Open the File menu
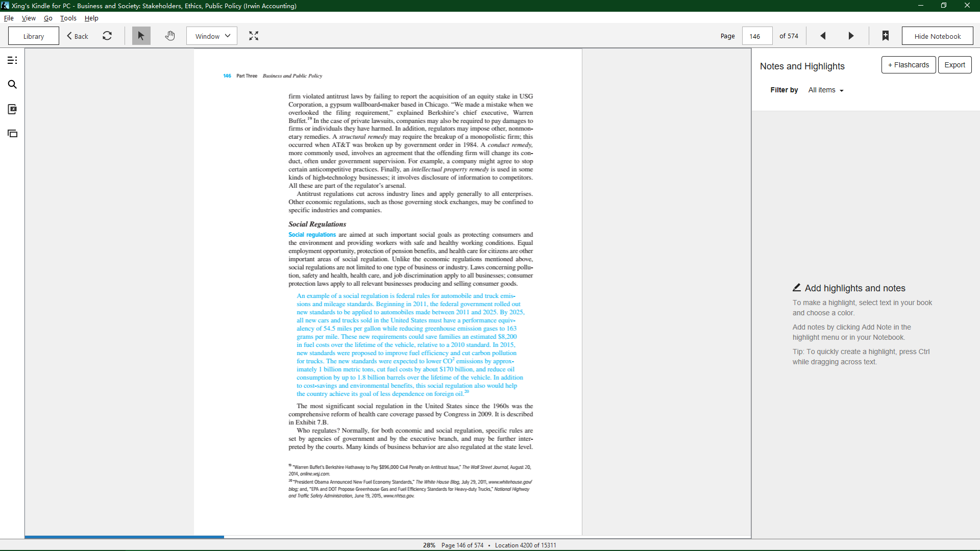Viewport: 980px width, 551px height. pyautogui.click(x=9, y=18)
